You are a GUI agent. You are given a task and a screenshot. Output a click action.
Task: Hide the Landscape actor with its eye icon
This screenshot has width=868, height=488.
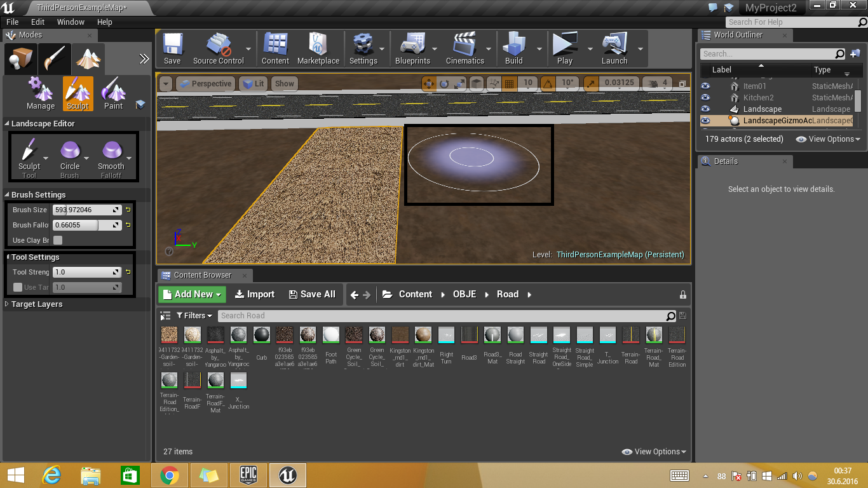click(705, 109)
